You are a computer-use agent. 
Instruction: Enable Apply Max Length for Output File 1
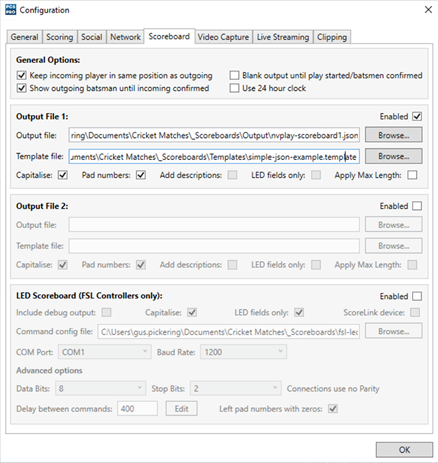coord(412,175)
